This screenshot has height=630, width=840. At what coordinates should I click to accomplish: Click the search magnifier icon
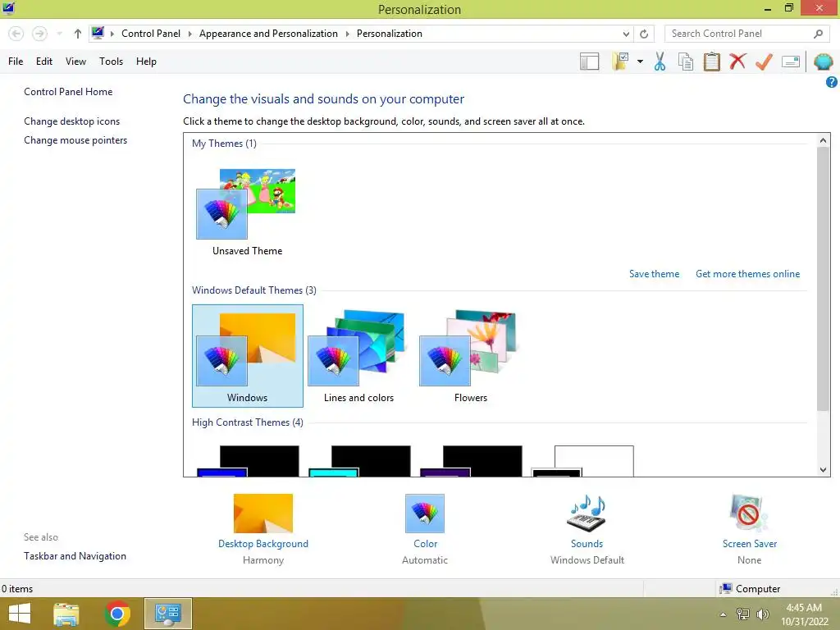click(818, 34)
